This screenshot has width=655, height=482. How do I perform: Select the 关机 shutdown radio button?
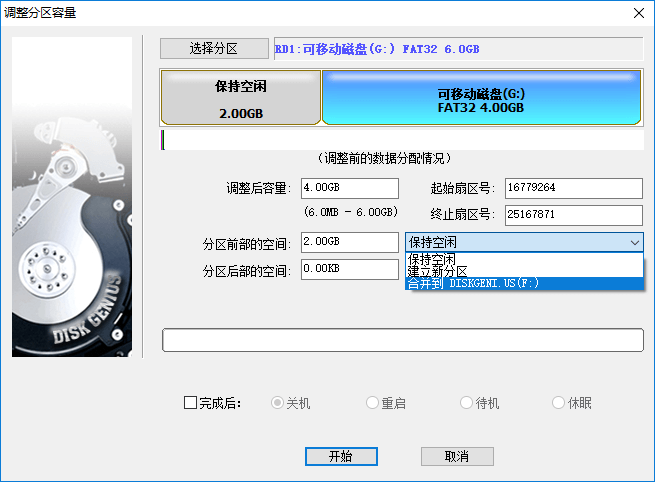tap(279, 403)
